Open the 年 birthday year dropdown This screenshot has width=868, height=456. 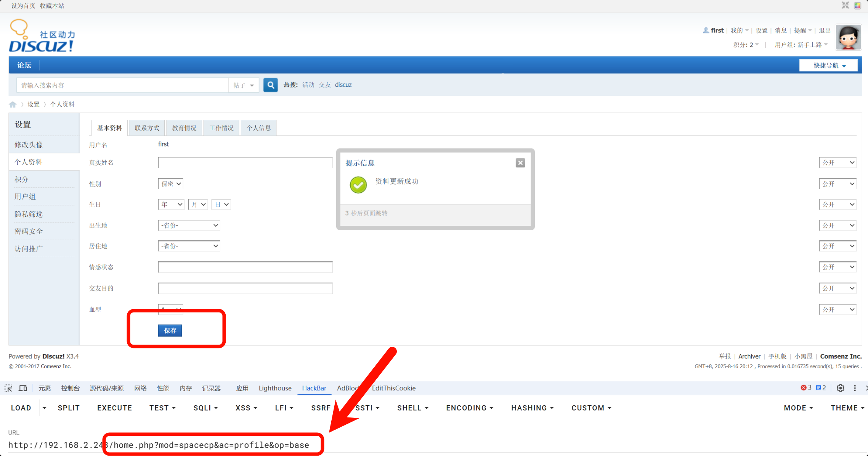pyautogui.click(x=171, y=205)
